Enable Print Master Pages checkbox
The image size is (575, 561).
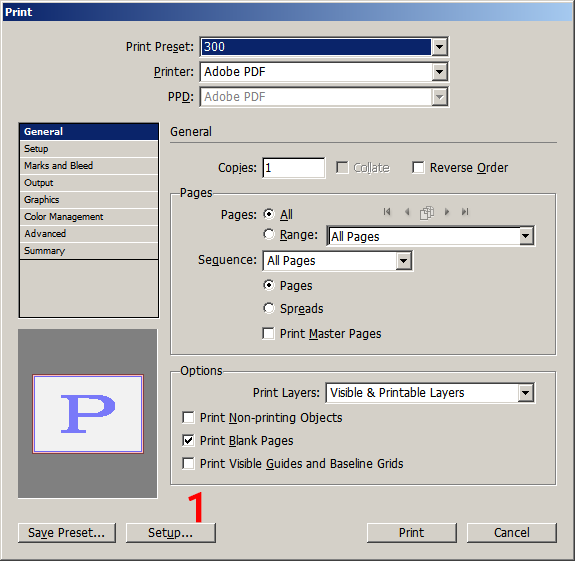click(268, 334)
